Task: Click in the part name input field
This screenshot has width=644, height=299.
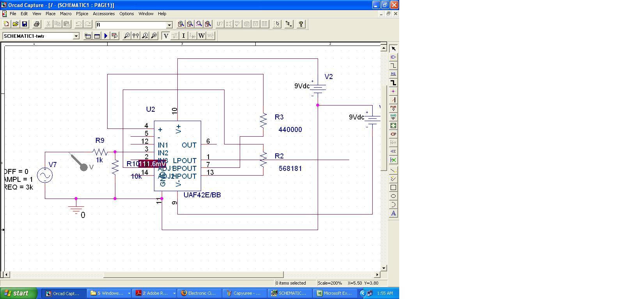Action: click(131, 25)
